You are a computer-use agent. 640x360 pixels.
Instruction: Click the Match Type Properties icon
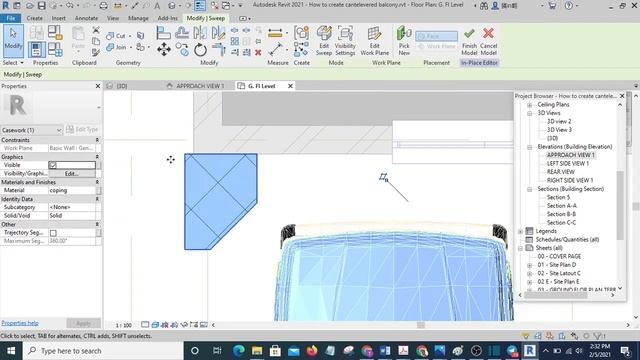pyautogui.click(x=96, y=52)
